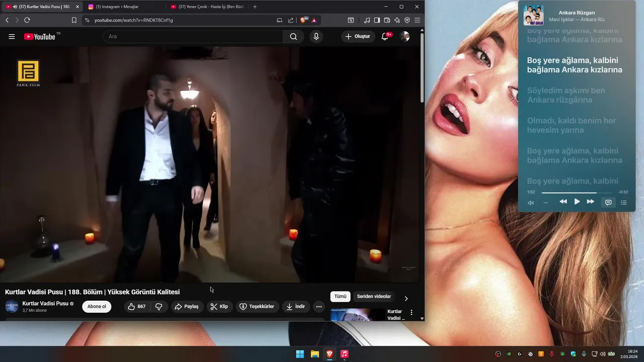644x362 pixels.
Task: Click the address bar URL youtube.com/watch
Action: coord(134,20)
